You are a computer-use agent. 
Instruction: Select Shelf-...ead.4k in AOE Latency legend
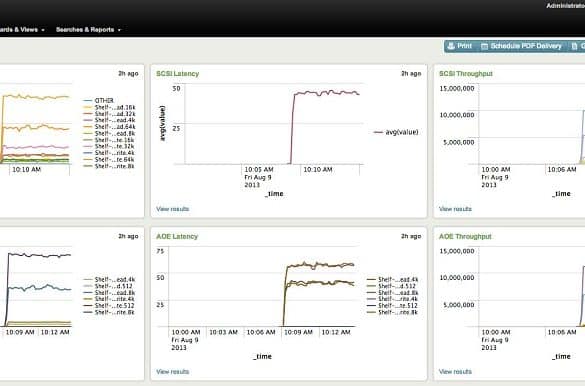(392, 279)
